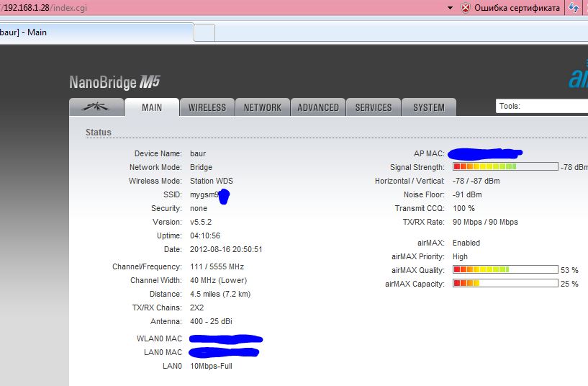Click the certificate error warning text
Screen dimensions: 588x386
[x=517, y=8]
